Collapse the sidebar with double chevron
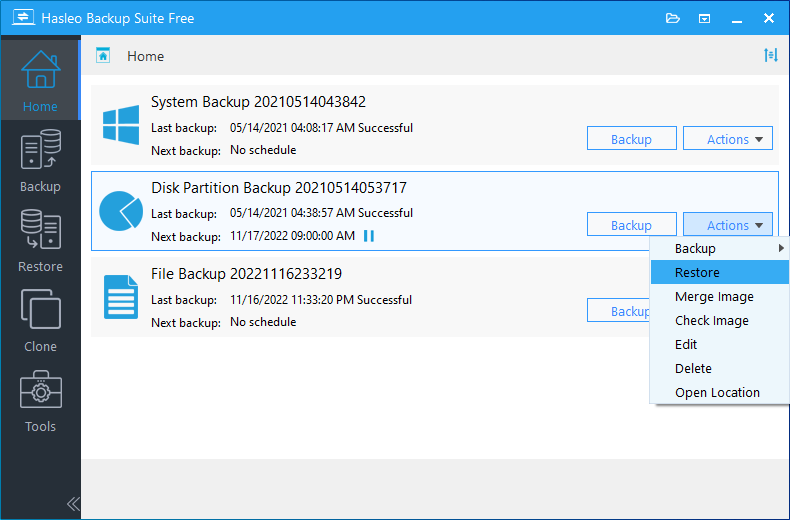Screen dimensions: 790x520 (73, 503)
